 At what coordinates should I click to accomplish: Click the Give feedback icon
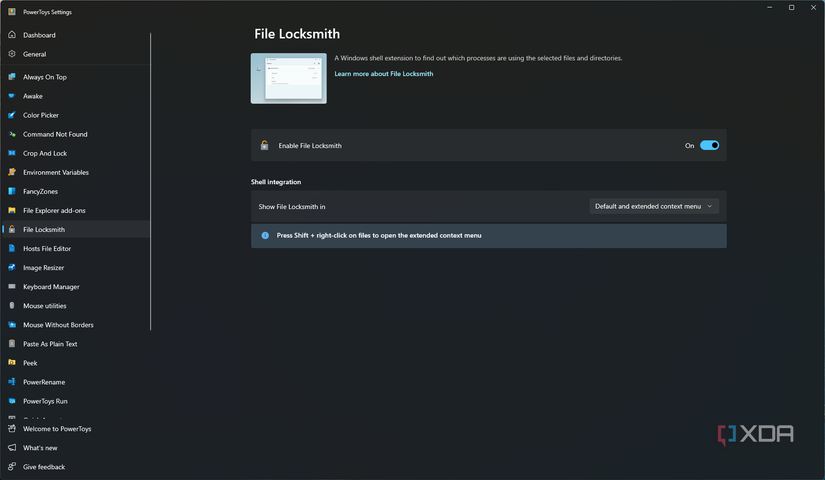12,466
